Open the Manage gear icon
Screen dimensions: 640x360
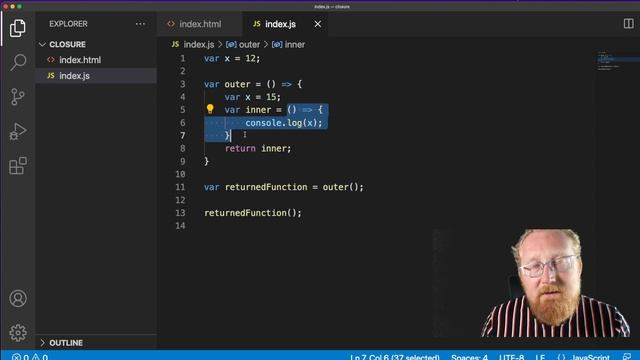(18, 333)
